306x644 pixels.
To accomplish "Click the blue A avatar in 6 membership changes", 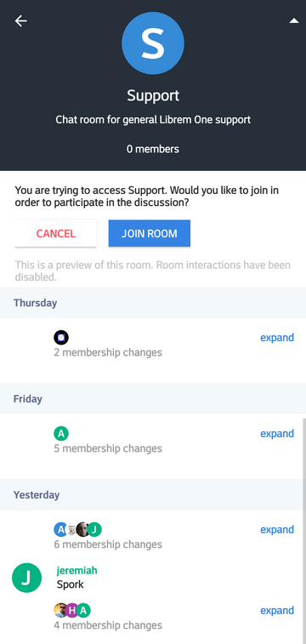I will click(x=60, y=530).
